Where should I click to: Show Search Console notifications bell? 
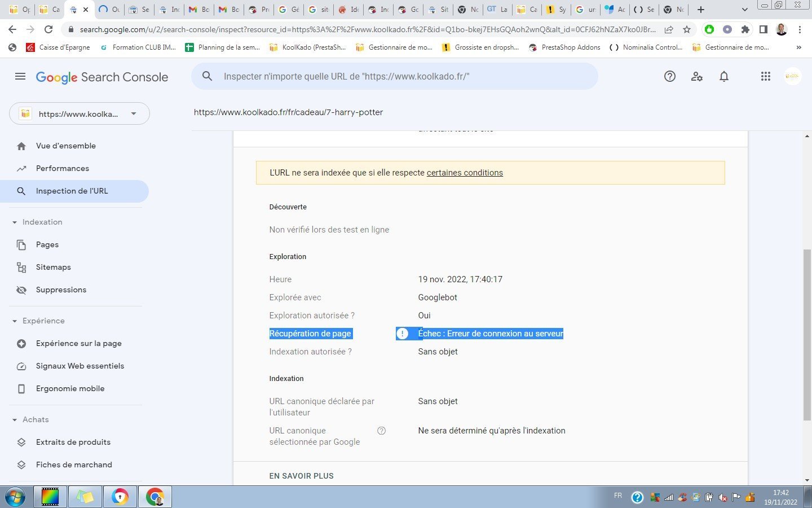724,76
